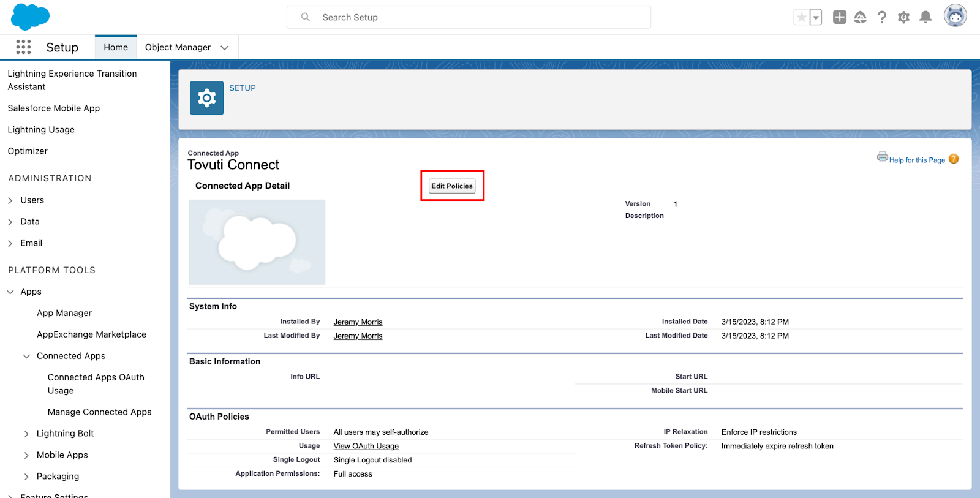
Task: Open Global Actions plus icon
Action: [x=840, y=17]
